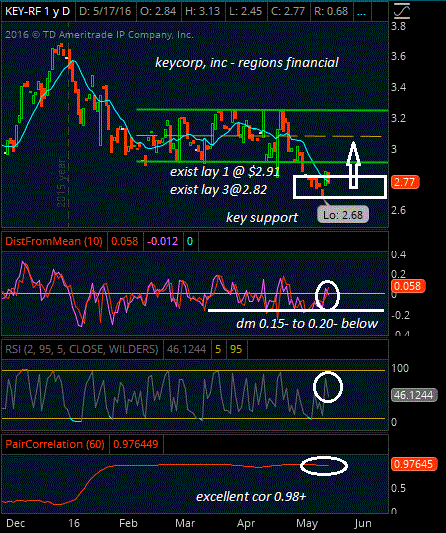Screen dimensions: 446x533
Task: Click the RSI oversold value 5
Action: 218,349
